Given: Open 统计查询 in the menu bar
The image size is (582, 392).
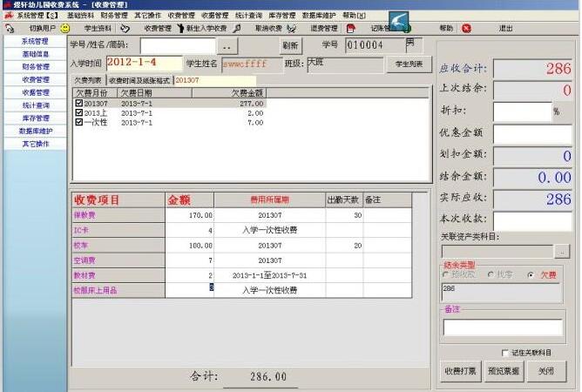Looking at the screenshot, I should tap(248, 16).
